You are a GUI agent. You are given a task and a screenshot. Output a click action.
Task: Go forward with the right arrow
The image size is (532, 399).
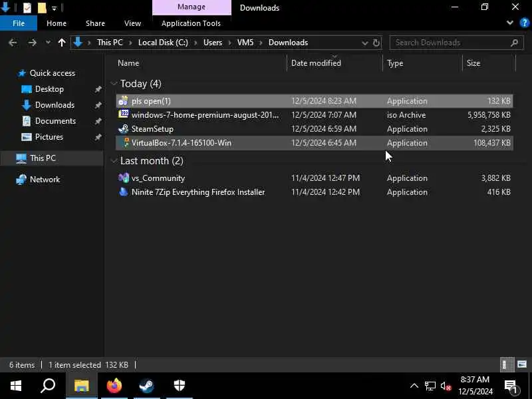click(x=32, y=43)
